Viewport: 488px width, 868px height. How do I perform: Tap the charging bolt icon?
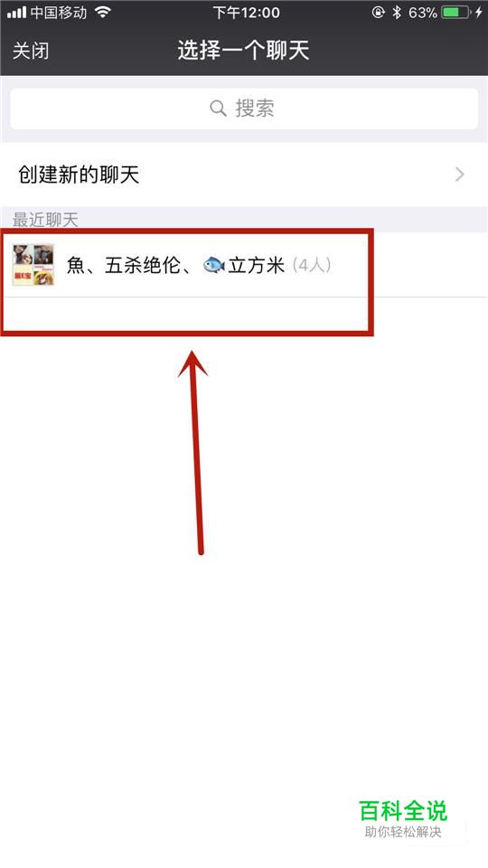pos(479,12)
